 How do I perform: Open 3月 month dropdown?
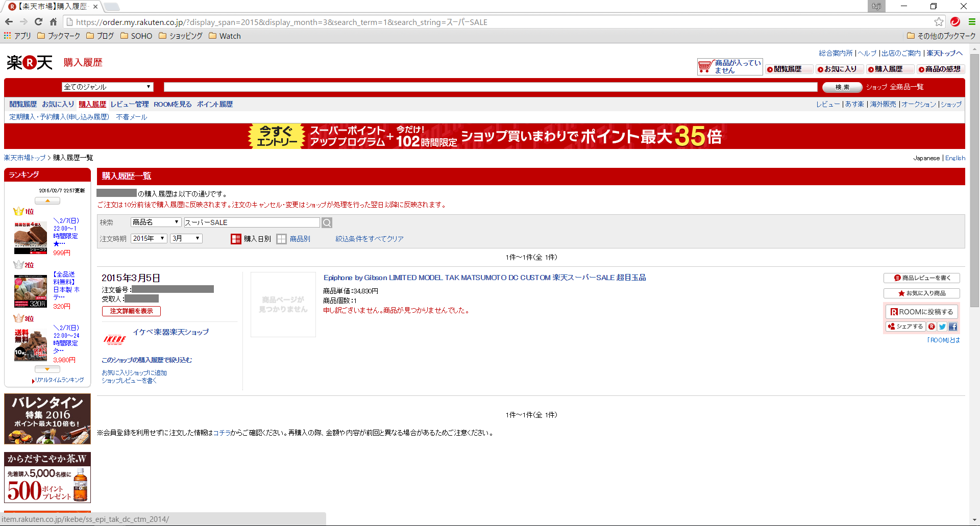pos(186,238)
